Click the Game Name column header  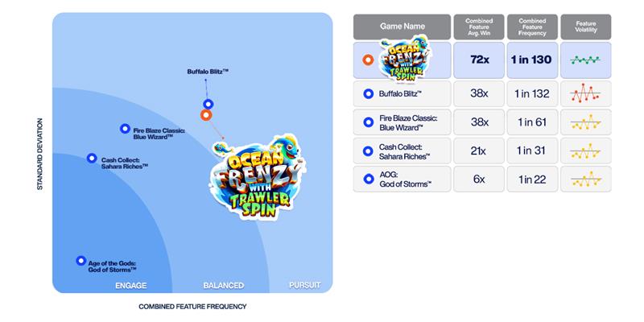(x=402, y=26)
